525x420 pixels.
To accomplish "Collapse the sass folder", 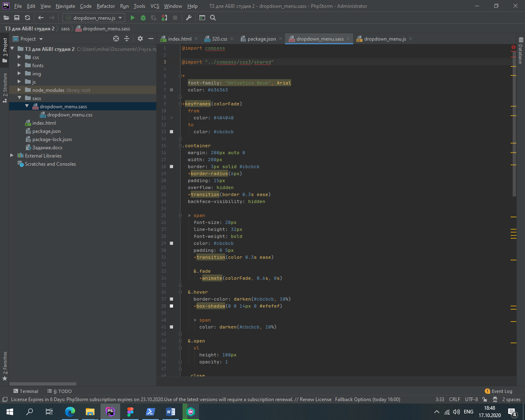I will [x=19, y=98].
